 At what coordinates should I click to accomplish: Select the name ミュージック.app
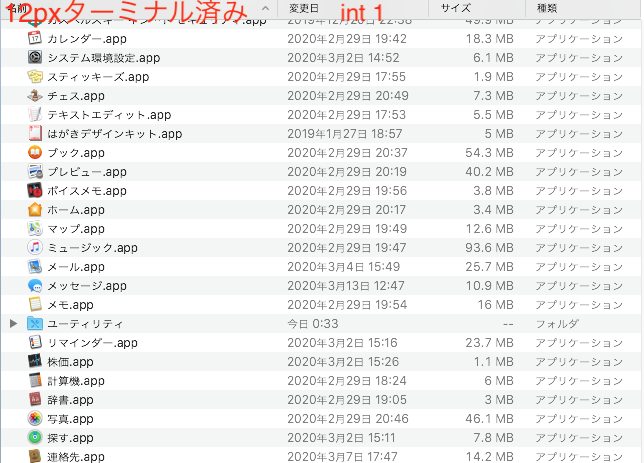point(92,248)
